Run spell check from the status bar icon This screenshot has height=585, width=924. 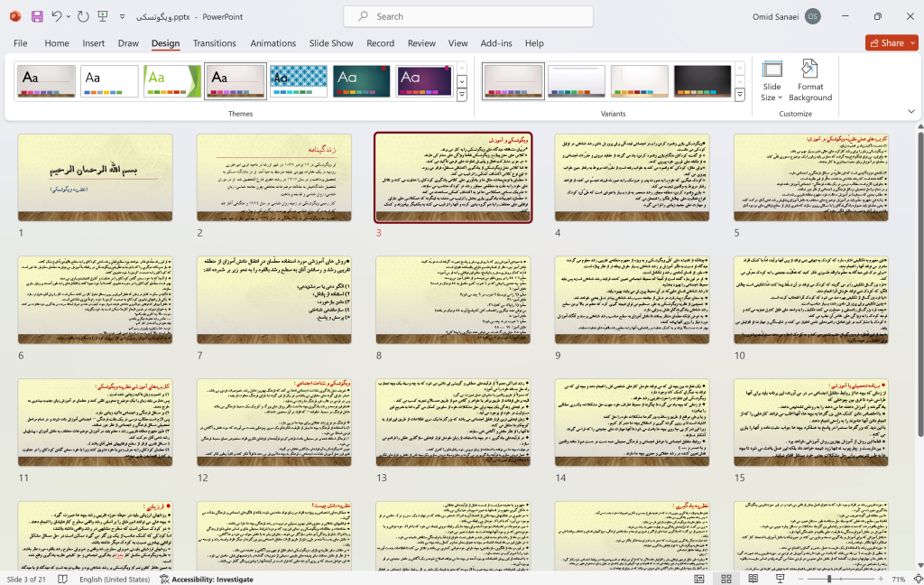pyautogui.click(x=63, y=579)
